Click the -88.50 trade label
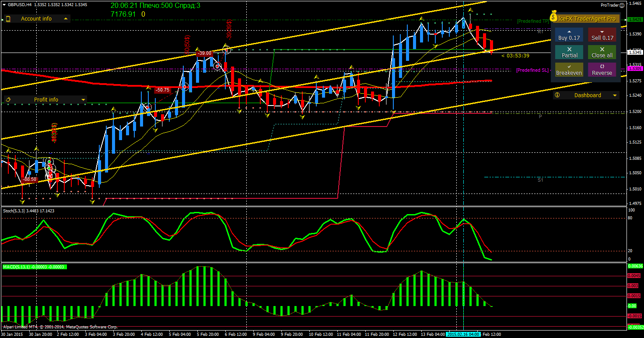 point(29,180)
